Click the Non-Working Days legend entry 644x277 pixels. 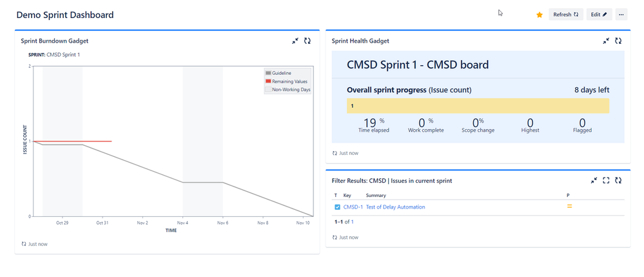288,89
